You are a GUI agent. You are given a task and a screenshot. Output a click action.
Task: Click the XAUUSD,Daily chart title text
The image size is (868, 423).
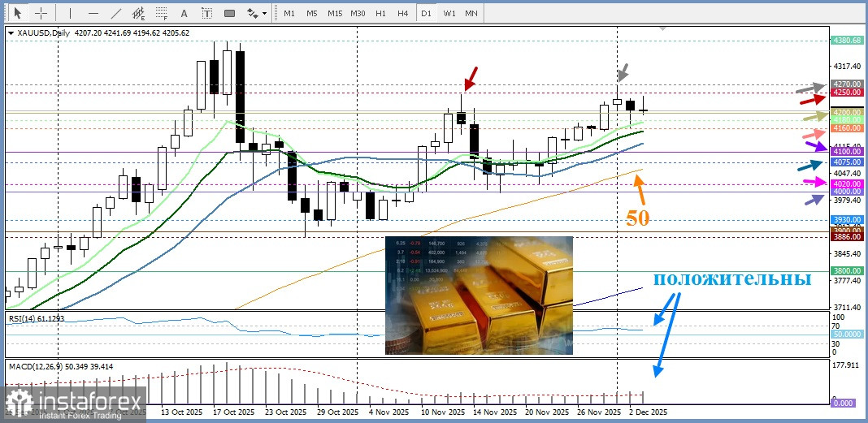(44, 33)
